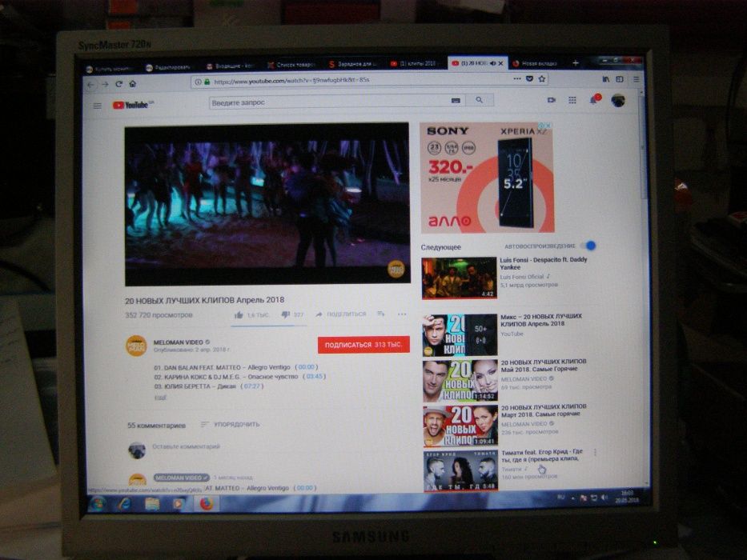Bookmark this page with the star
Image resolution: width=747 pixels, height=560 pixels.
(x=542, y=78)
